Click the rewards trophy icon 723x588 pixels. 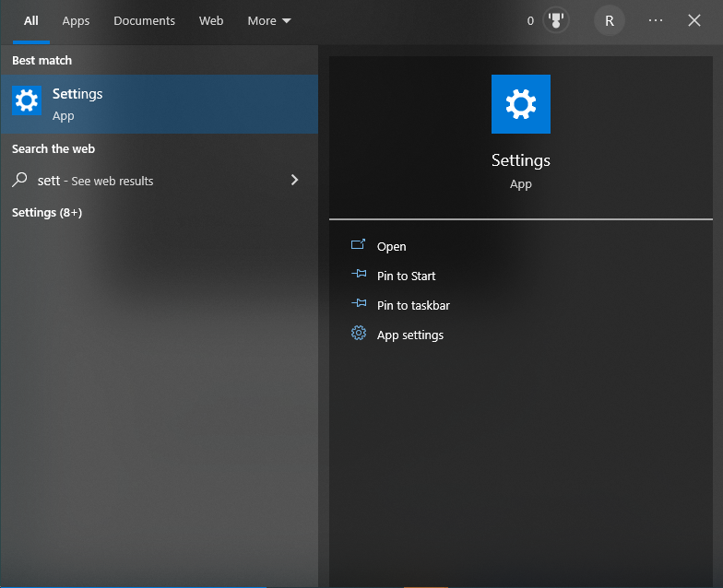point(555,20)
